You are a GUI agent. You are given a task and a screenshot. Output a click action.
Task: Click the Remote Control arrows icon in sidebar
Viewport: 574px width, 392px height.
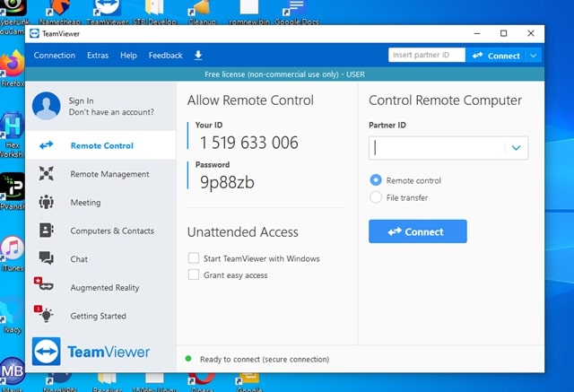pyautogui.click(x=47, y=145)
